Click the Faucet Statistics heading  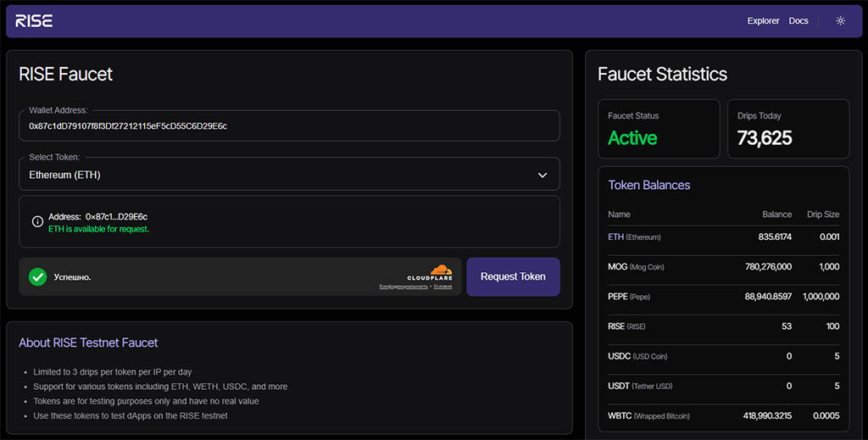(x=662, y=74)
